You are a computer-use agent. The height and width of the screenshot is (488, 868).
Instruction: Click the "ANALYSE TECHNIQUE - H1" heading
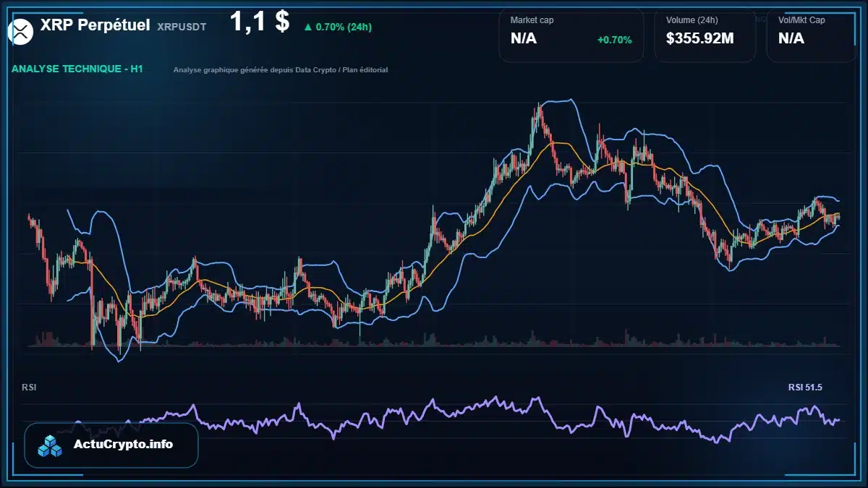77,69
